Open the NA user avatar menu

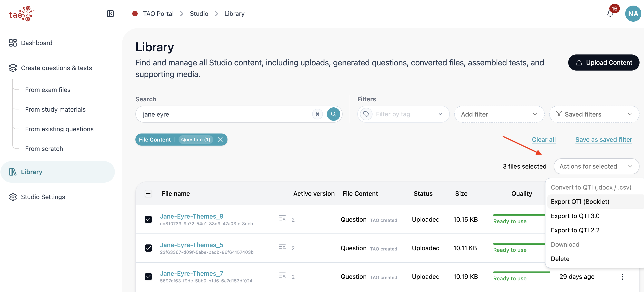[633, 13]
